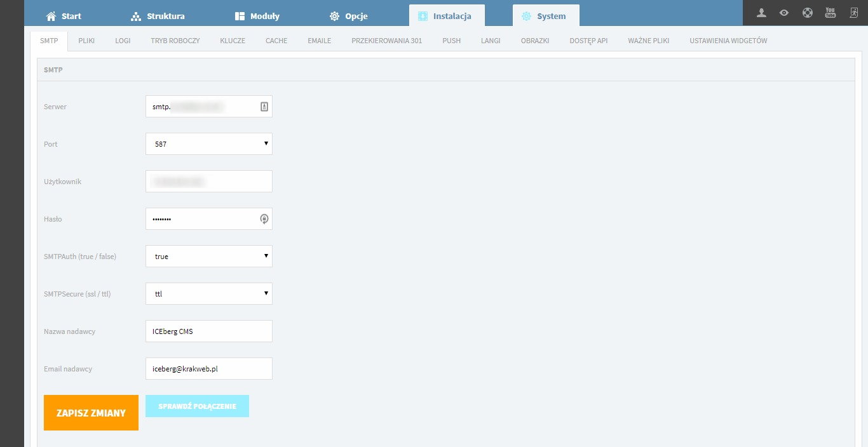The height and width of the screenshot is (447, 868).
Task: Click the Email nadawcy input field
Action: click(x=209, y=369)
